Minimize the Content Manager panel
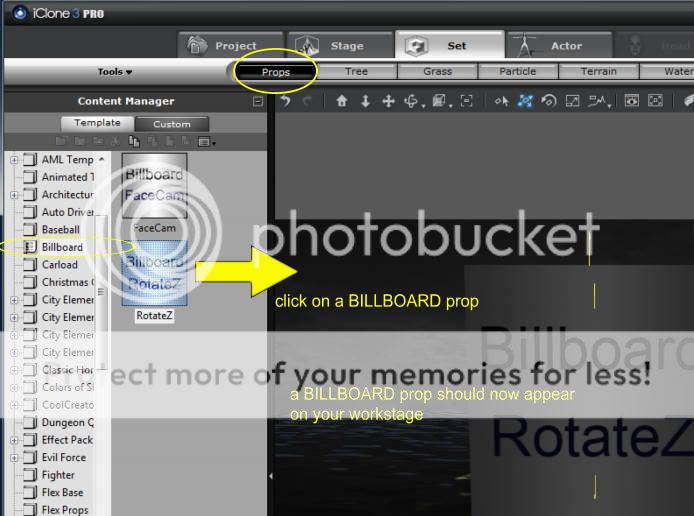Viewport: 694px width, 516px height. click(x=258, y=102)
